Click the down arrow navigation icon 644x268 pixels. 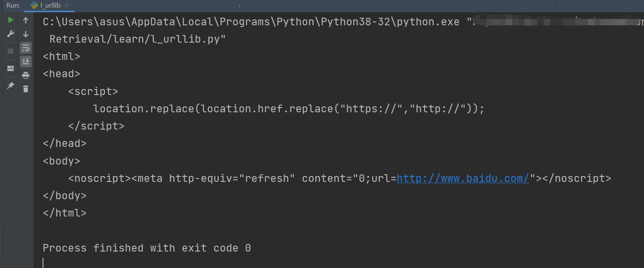pos(25,34)
